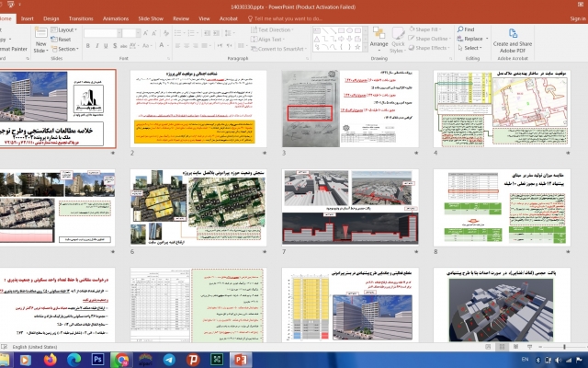Switch to Reading view in the status bar

[x=515, y=347]
